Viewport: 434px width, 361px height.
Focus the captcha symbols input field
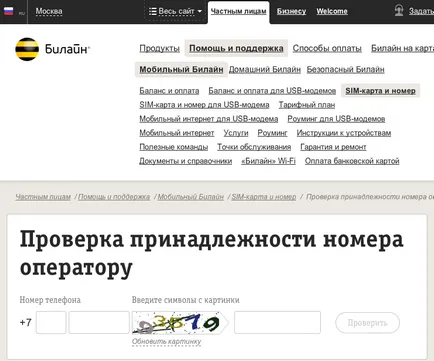point(277,322)
